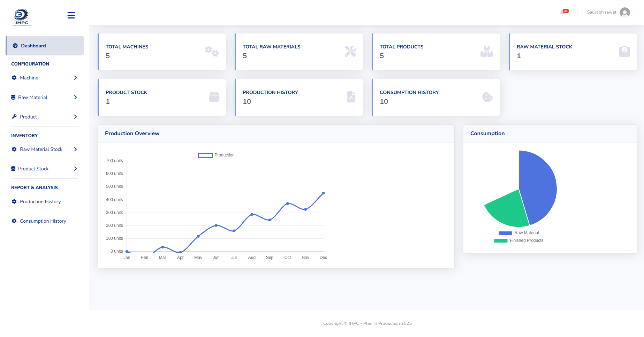
Task: Click the Saurabh rawat username
Action: (x=601, y=13)
